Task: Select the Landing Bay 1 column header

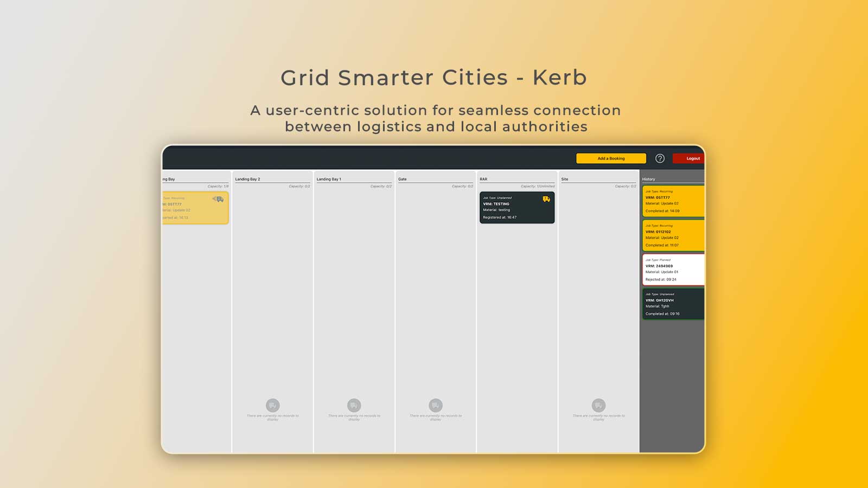Action: coord(329,179)
